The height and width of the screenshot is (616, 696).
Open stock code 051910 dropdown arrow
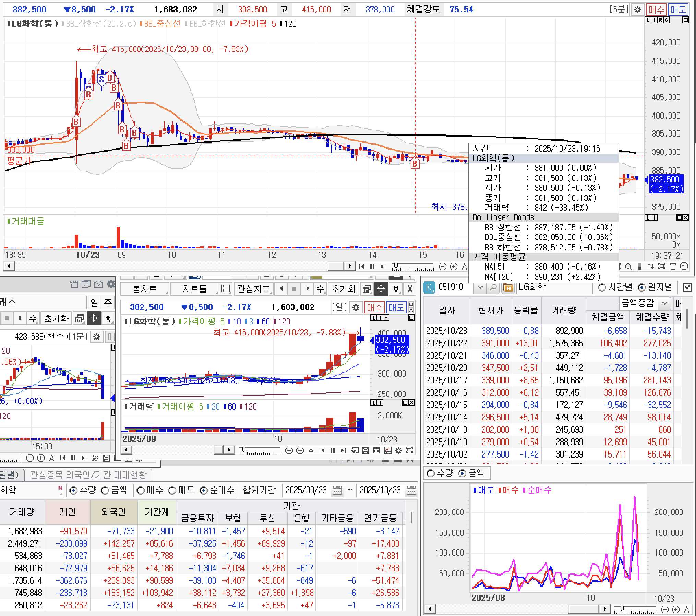tap(480, 287)
